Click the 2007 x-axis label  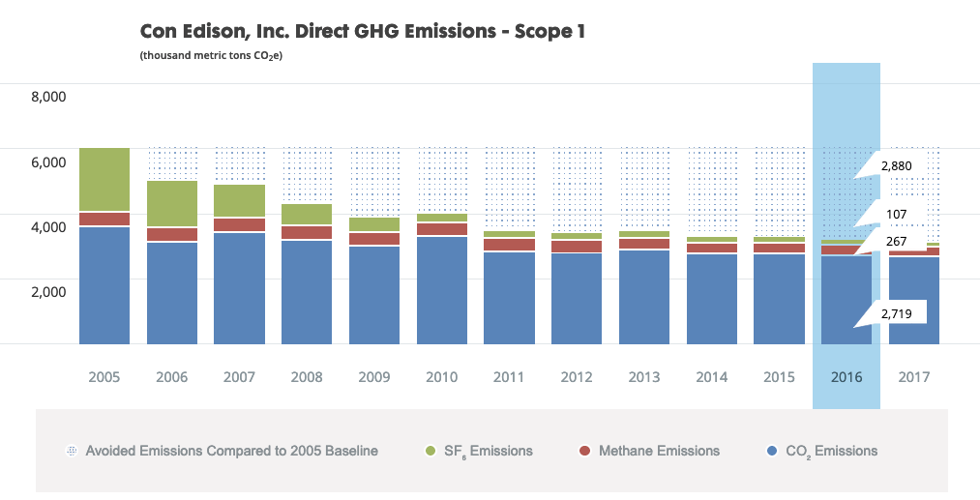pyautogui.click(x=239, y=377)
